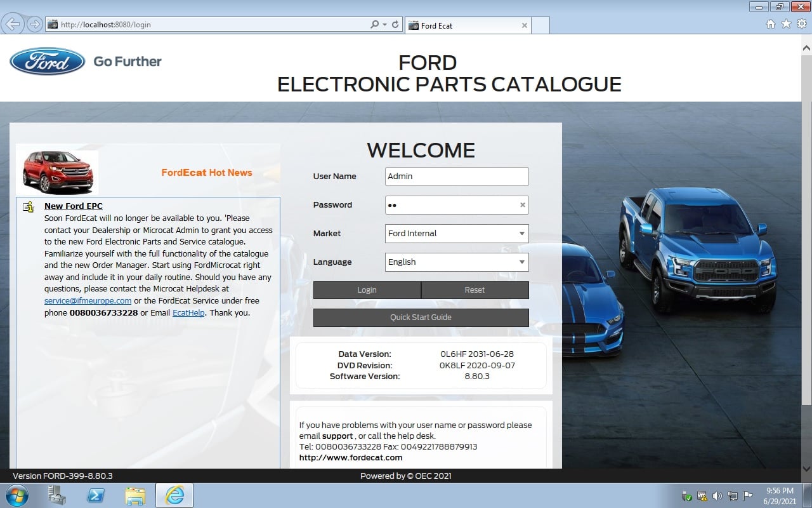Image resolution: width=812 pixels, height=508 pixels.
Task: Click the Powered by © OEC 2021 footer
Action: (406, 476)
